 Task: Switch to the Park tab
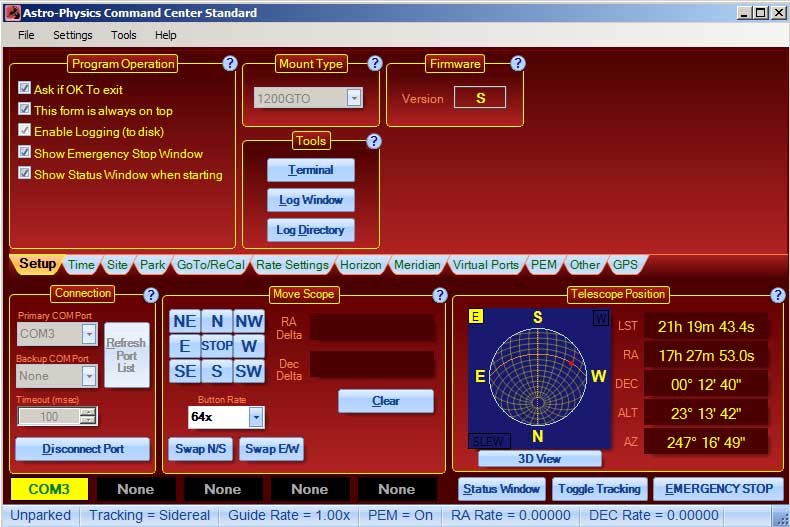[x=153, y=265]
